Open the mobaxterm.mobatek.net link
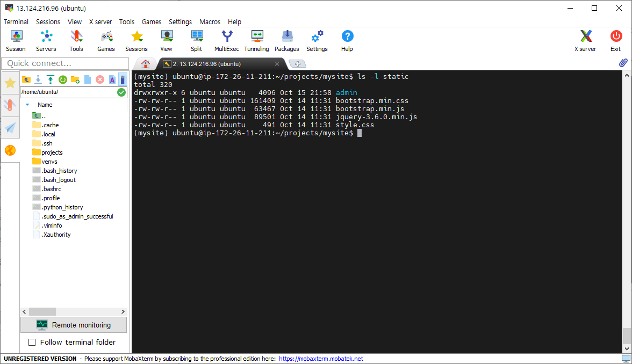632x364 pixels. click(x=321, y=359)
